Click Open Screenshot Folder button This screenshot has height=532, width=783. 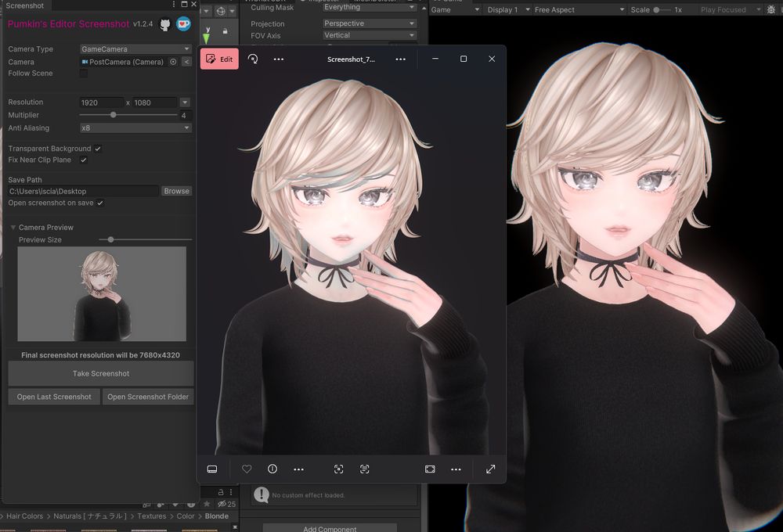pos(148,397)
